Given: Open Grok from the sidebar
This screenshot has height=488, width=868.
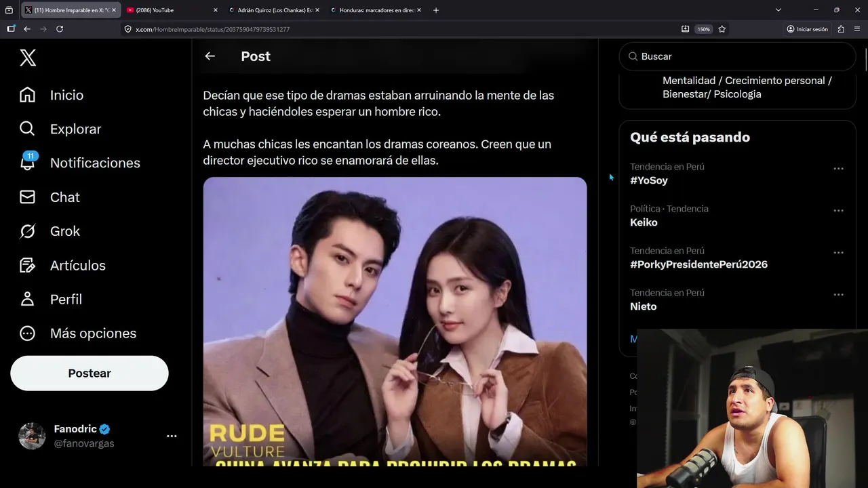Looking at the screenshot, I should click(50, 231).
